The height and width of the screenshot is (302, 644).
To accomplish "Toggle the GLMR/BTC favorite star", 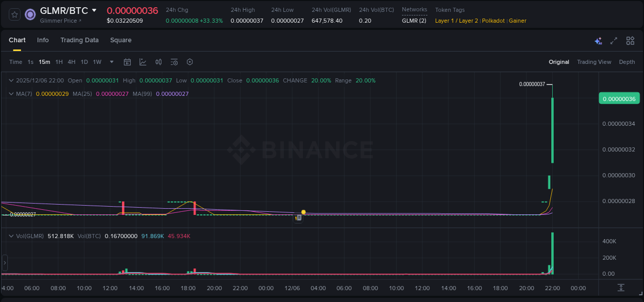I will (x=14, y=14).
